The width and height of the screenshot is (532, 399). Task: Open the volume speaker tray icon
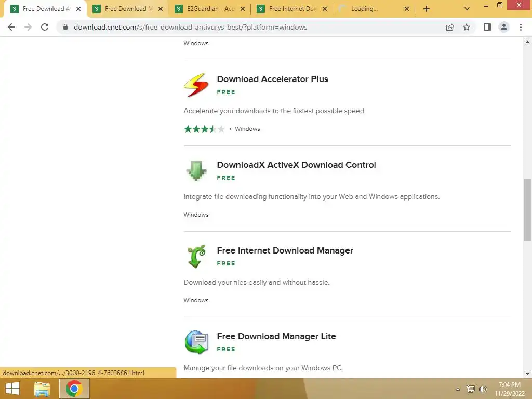tap(483, 389)
